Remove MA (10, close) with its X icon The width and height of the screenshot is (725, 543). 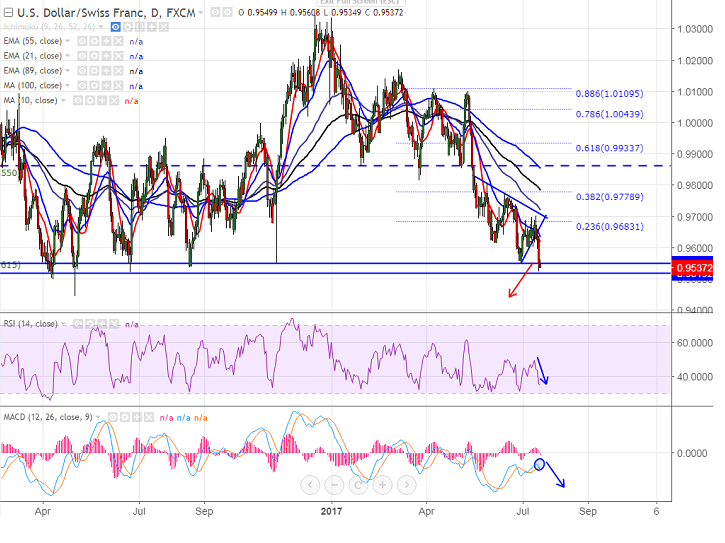(114, 100)
